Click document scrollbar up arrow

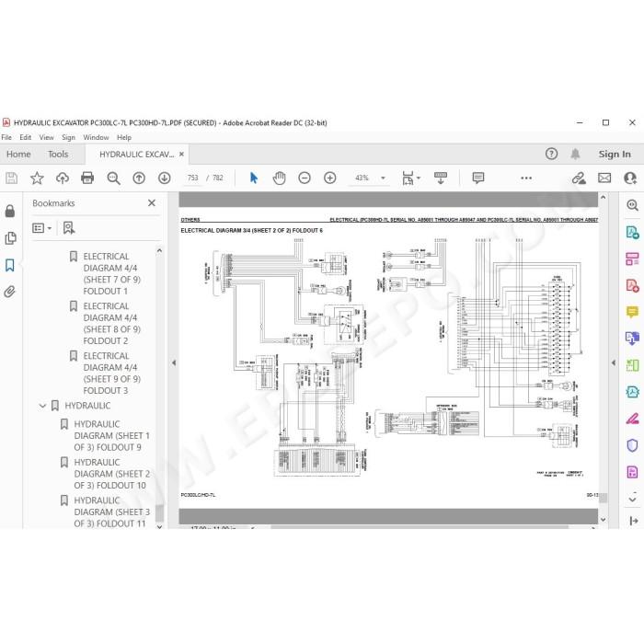(603, 198)
